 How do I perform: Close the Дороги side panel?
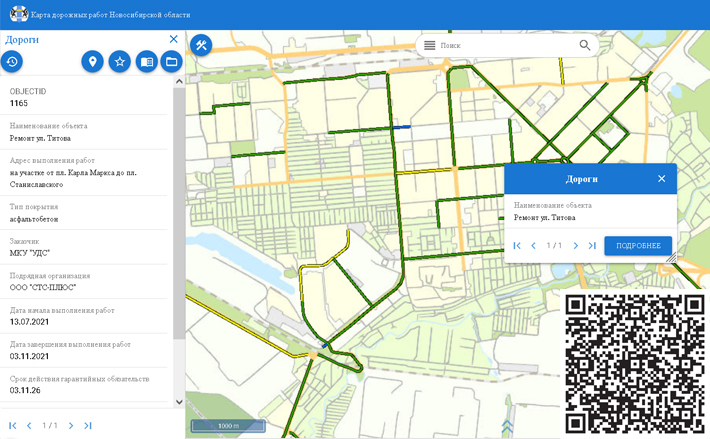pos(173,39)
